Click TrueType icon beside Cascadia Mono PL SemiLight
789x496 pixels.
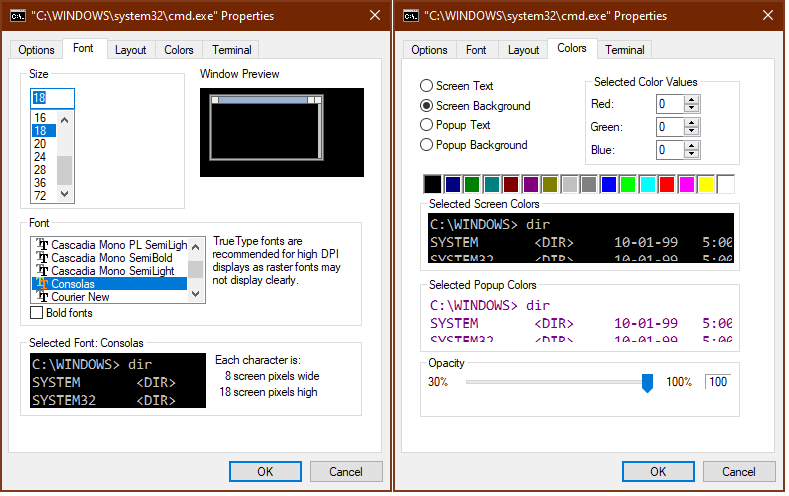click(x=42, y=245)
